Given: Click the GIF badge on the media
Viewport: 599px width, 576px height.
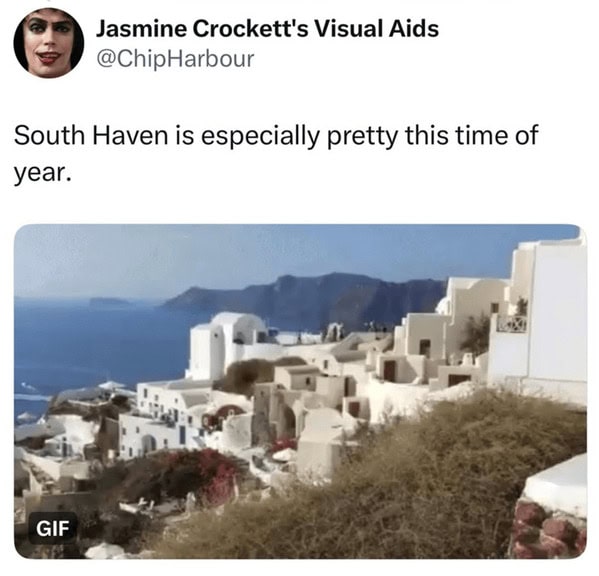Looking at the screenshot, I should tap(53, 529).
